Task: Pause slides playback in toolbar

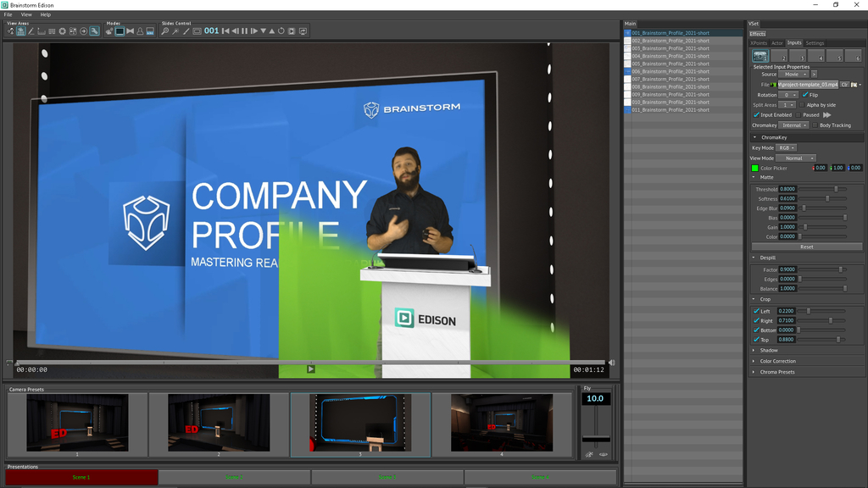Action: pyautogui.click(x=245, y=31)
